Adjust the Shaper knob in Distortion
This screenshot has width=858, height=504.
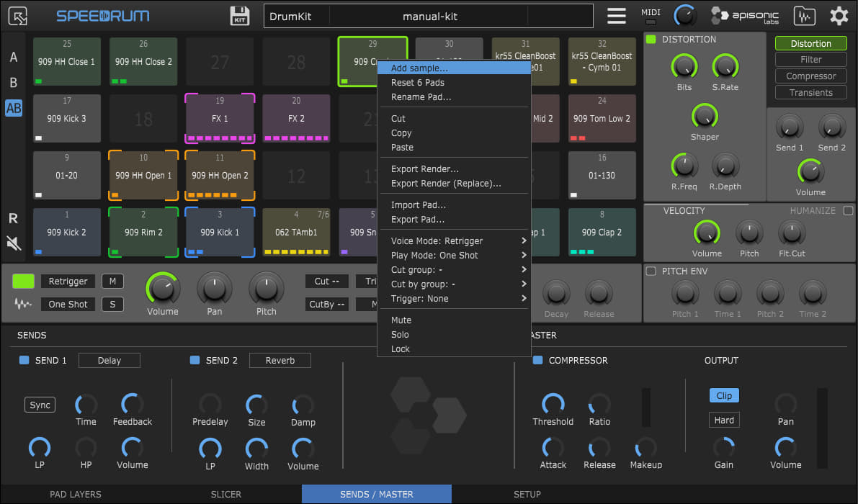pyautogui.click(x=705, y=116)
